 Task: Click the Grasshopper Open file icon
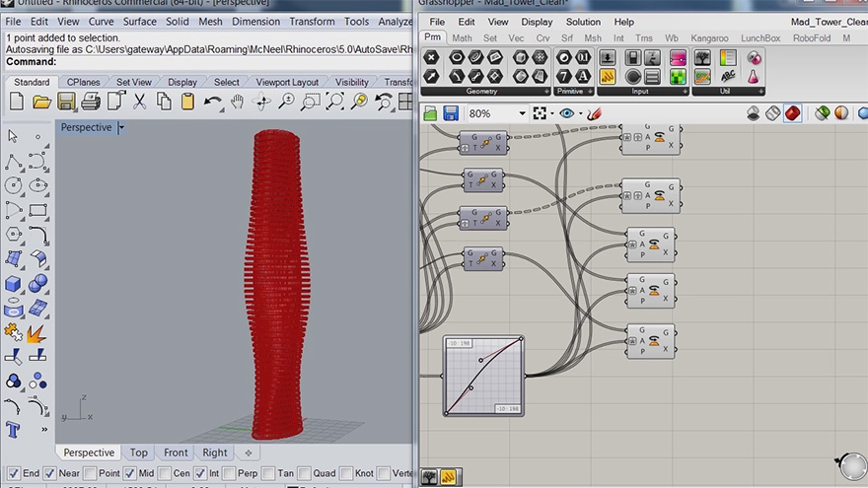coord(430,113)
